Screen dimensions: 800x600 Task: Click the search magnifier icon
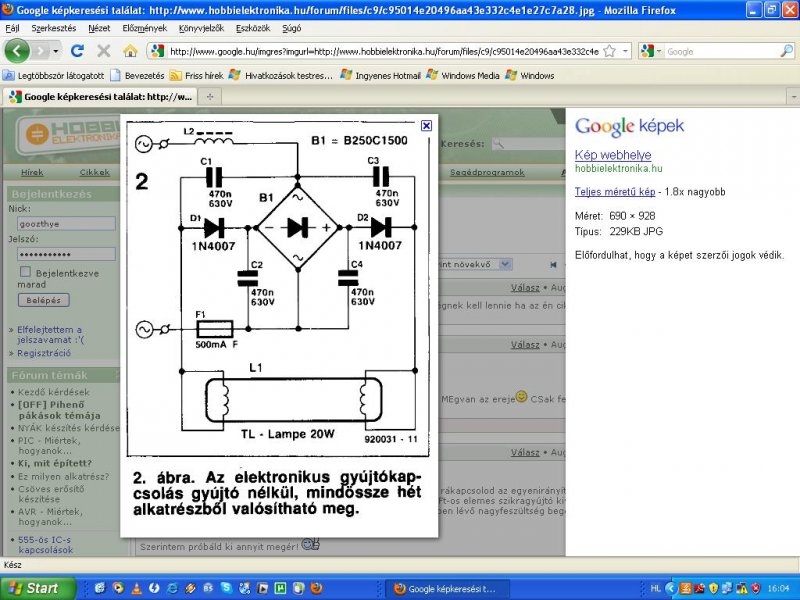pyautogui.click(x=787, y=51)
